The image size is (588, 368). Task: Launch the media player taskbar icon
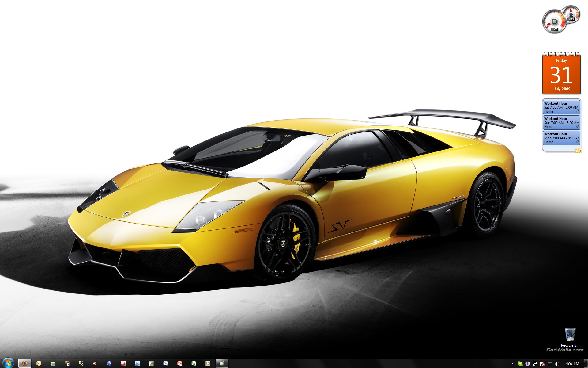pos(208,363)
